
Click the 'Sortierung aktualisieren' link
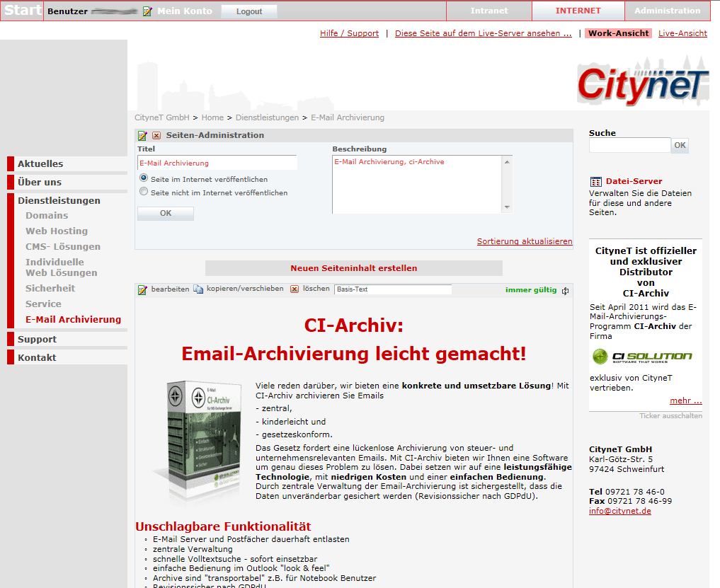pyautogui.click(x=525, y=241)
